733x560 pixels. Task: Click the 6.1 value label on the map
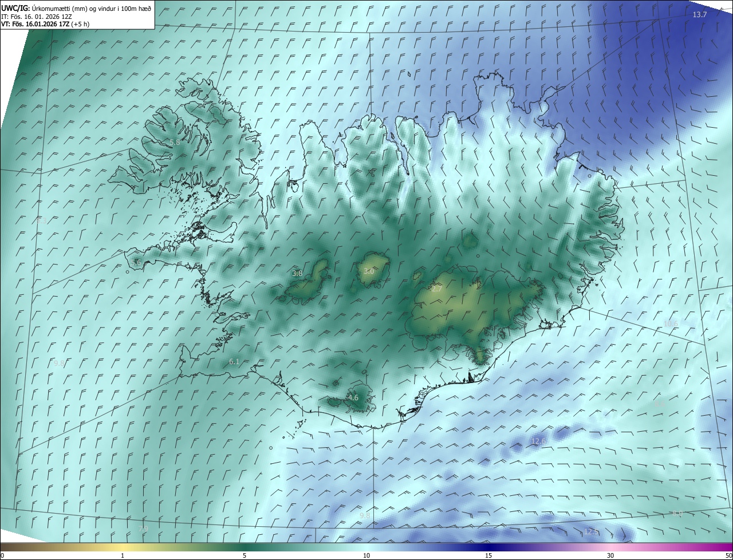point(234,361)
